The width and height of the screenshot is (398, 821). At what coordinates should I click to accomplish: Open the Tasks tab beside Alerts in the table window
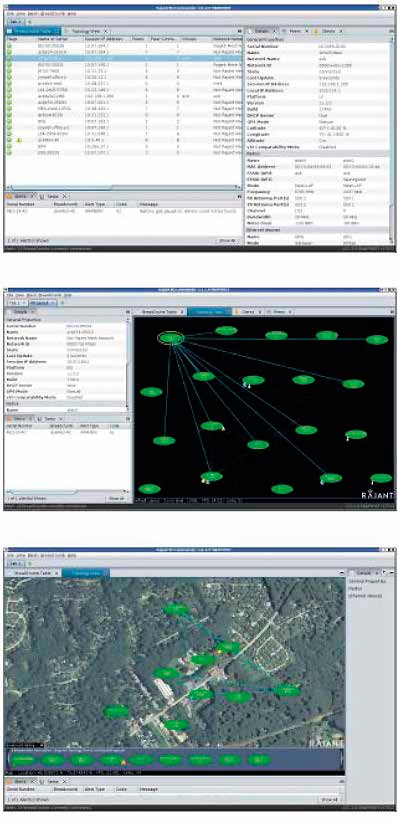tap(52, 196)
